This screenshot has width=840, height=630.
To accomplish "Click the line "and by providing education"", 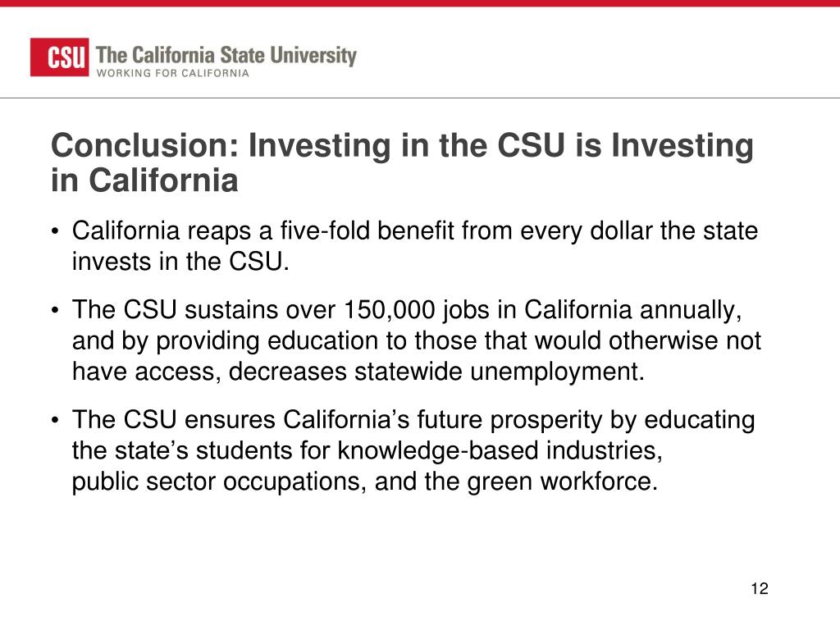I will [416, 340].
